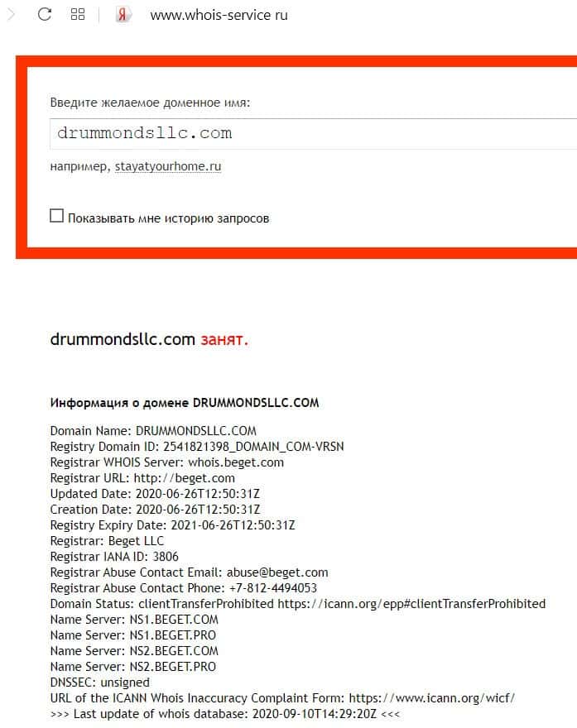Focus the domain name input with drummondsllc.com
577x728 pixels.
(313, 134)
